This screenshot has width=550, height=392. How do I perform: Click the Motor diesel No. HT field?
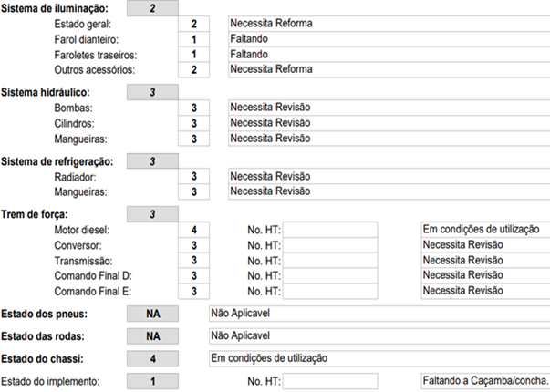pyautogui.click(x=329, y=229)
